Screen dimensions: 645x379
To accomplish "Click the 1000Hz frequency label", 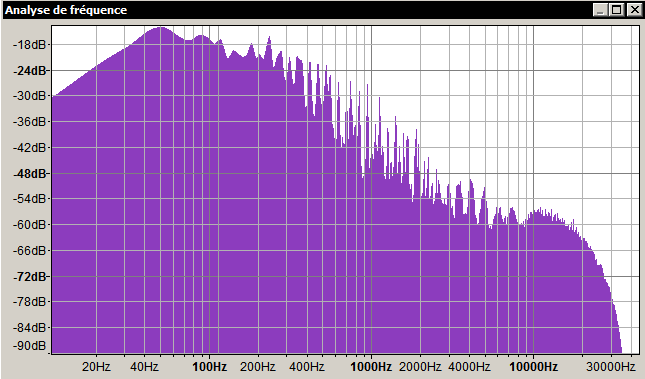I will pyautogui.click(x=371, y=366).
